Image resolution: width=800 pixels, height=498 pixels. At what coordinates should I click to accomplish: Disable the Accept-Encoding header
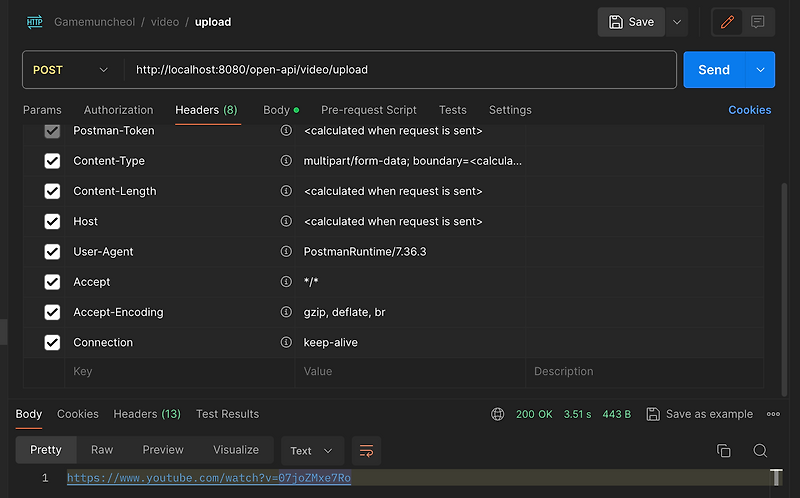point(53,313)
